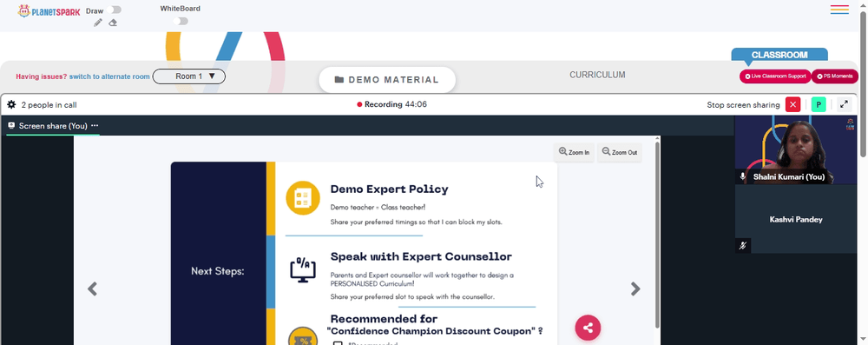Open the hamburger menu
Screen dimensions: 868x345
coord(839,10)
